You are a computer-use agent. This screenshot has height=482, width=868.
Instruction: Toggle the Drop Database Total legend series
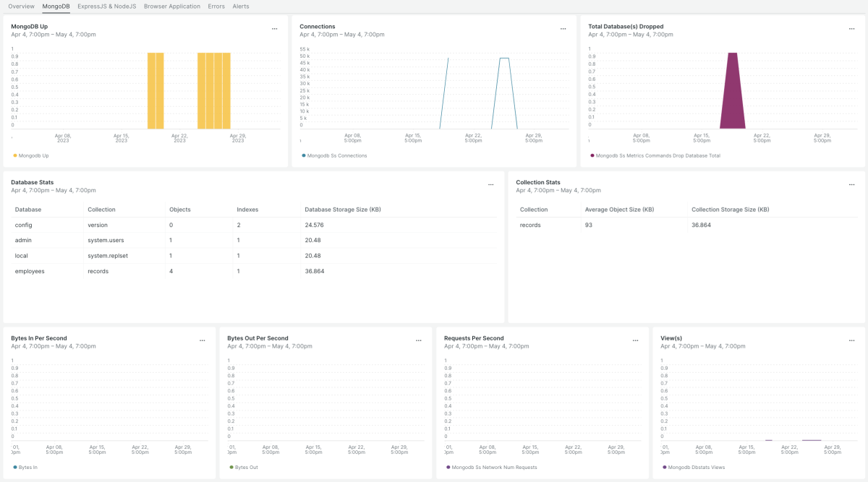tap(657, 155)
